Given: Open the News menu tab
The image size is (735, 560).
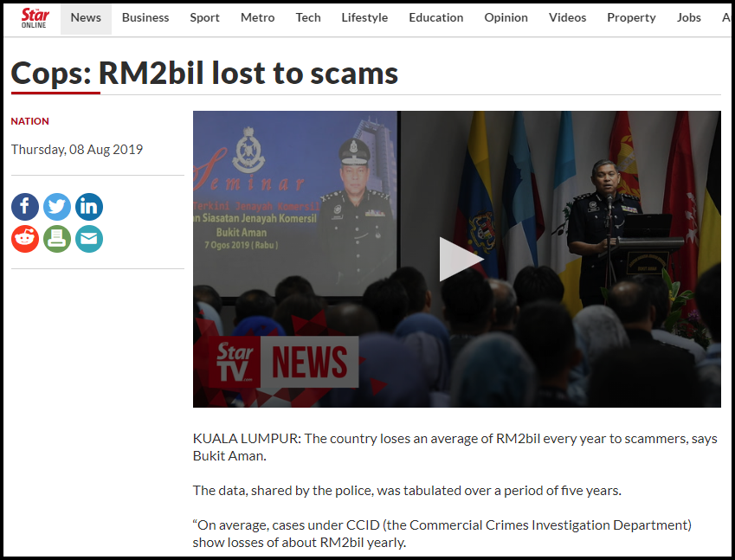Looking at the screenshot, I should 86,18.
